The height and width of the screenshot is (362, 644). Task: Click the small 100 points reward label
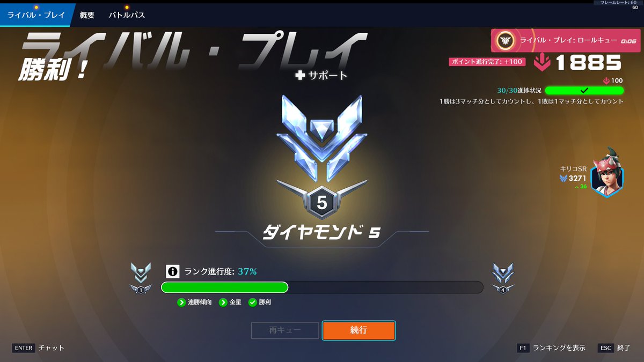(613, 80)
